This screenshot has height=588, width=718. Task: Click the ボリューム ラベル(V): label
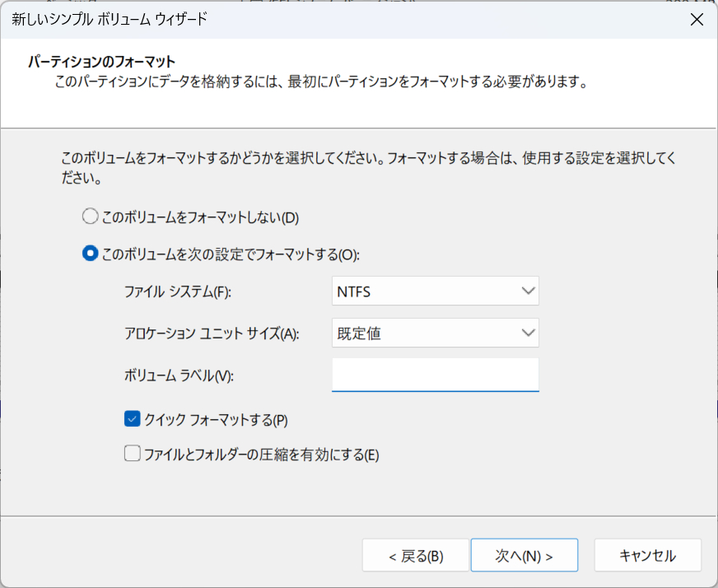179,376
